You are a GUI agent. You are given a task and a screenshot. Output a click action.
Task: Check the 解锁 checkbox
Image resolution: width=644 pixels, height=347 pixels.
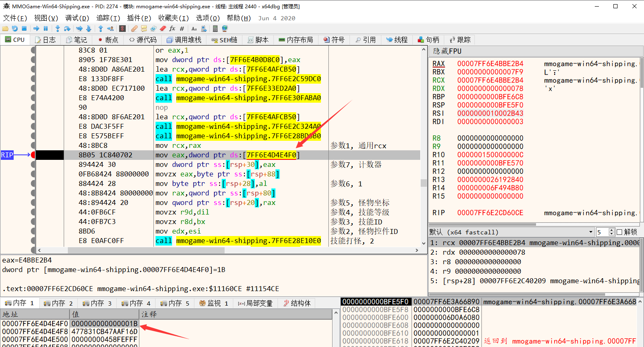click(619, 232)
